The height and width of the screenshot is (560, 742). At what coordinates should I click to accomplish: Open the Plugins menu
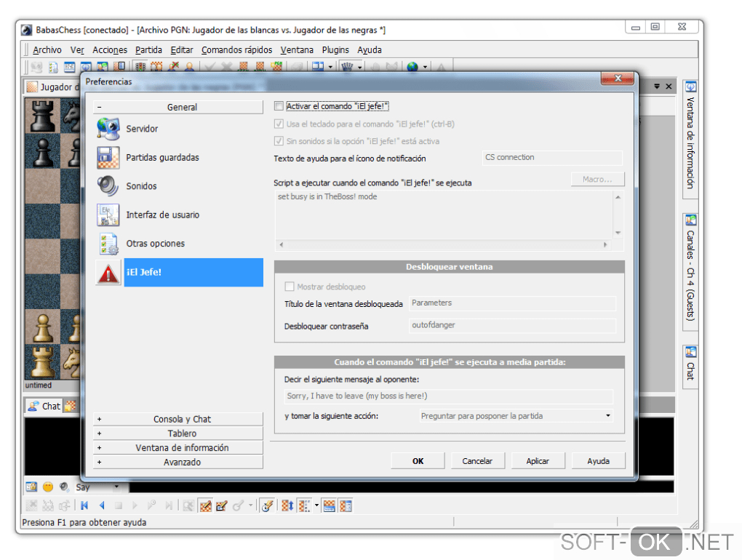[335, 49]
